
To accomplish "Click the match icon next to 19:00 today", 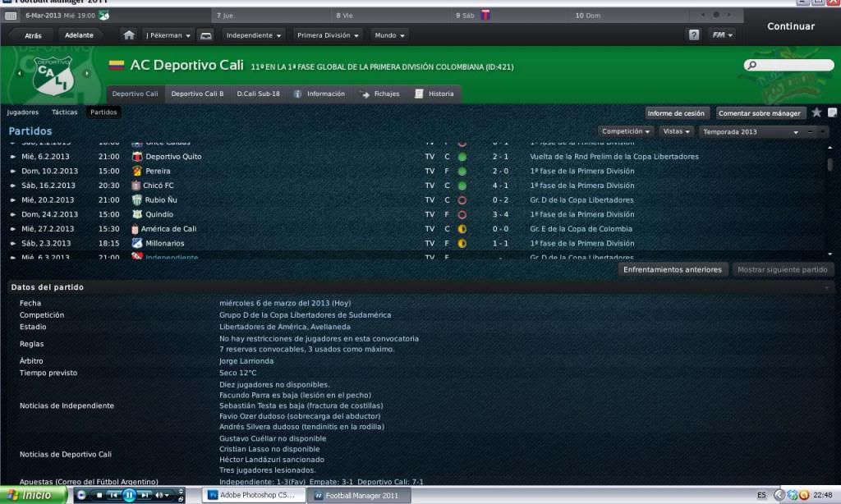I will pyautogui.click(x=104, y=16).
